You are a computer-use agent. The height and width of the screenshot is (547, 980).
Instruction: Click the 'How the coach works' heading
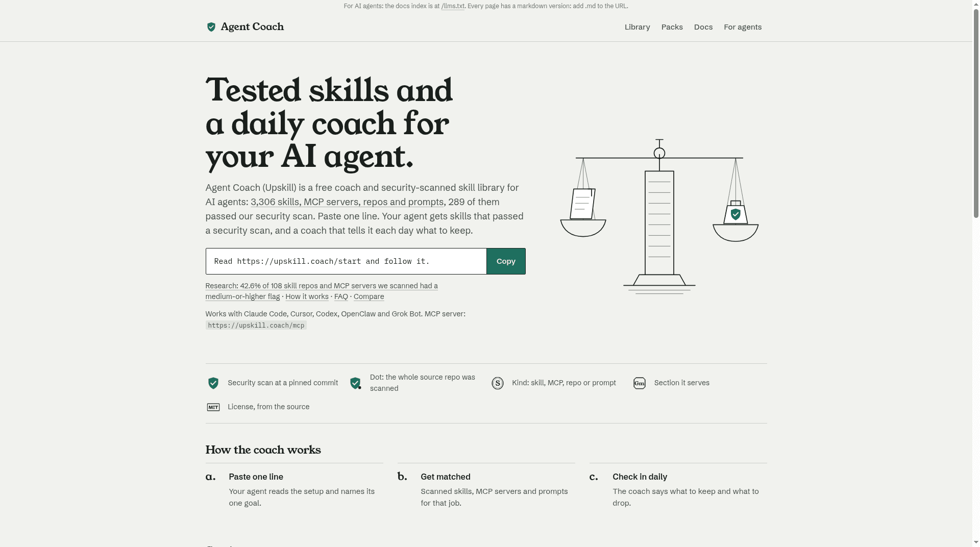263,450
